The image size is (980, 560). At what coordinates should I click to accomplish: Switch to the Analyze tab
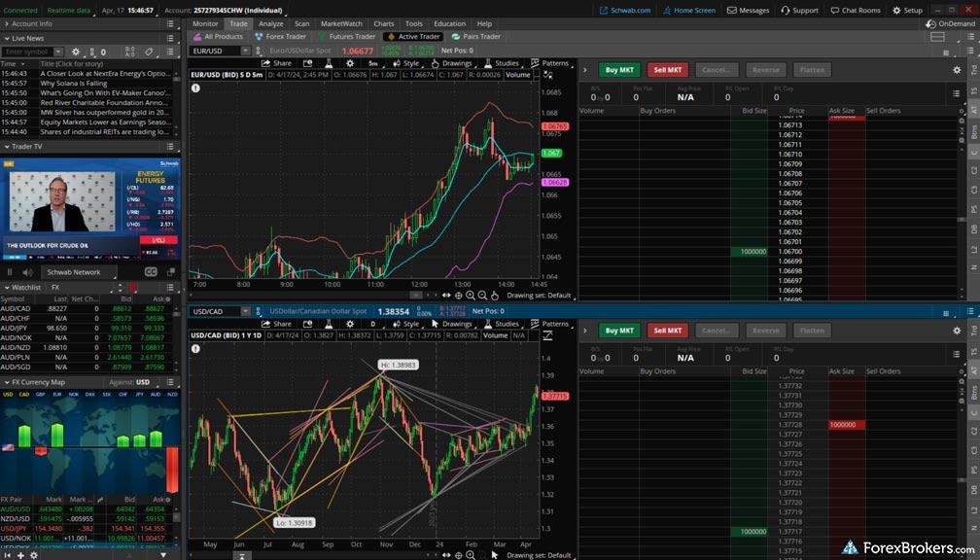270,23
